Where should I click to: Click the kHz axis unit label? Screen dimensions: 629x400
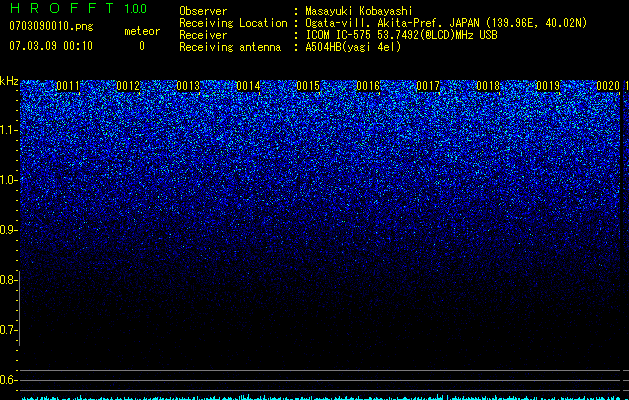9,81
